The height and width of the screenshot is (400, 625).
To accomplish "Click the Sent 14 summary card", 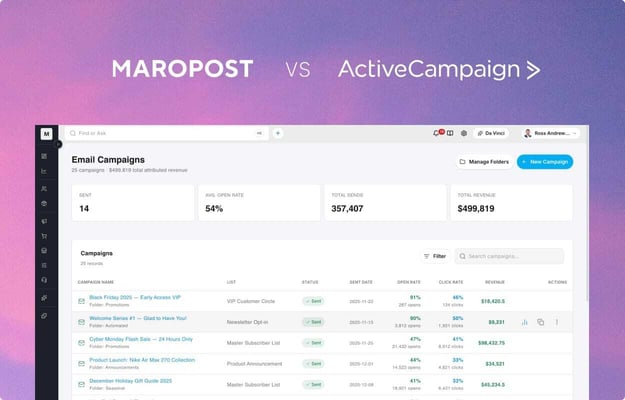I will (133, 202).
